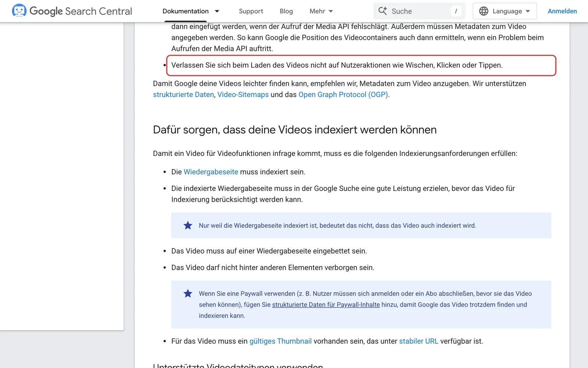Viewport: 588px width, 368px height.
Task: Open the gültiges Thumbnail link
Action: [280, 341]
